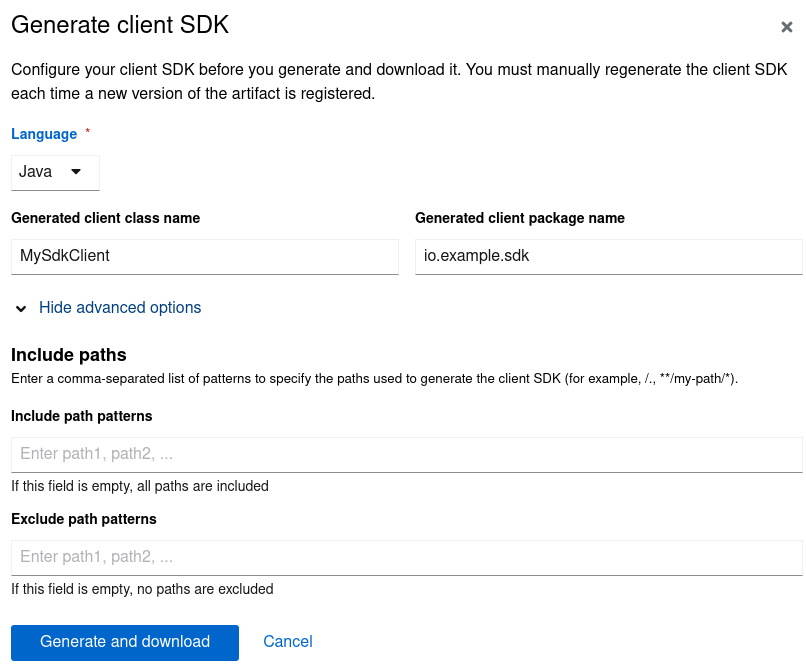Click the Generated client package name label
Image resolution: width=806 pixels, height=671 pixels.
point(519,218)
